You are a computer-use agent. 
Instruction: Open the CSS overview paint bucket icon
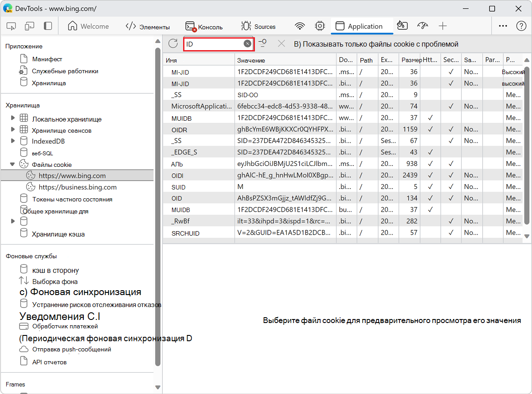(402, 26)
